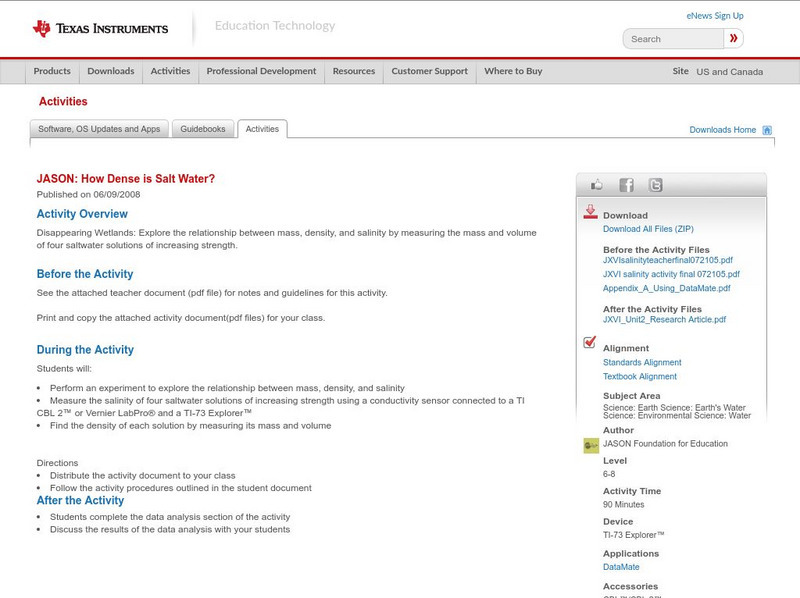Open Appendix_A_Using_DataMate.pdf
800x598 pixels.
click(667, 288)
